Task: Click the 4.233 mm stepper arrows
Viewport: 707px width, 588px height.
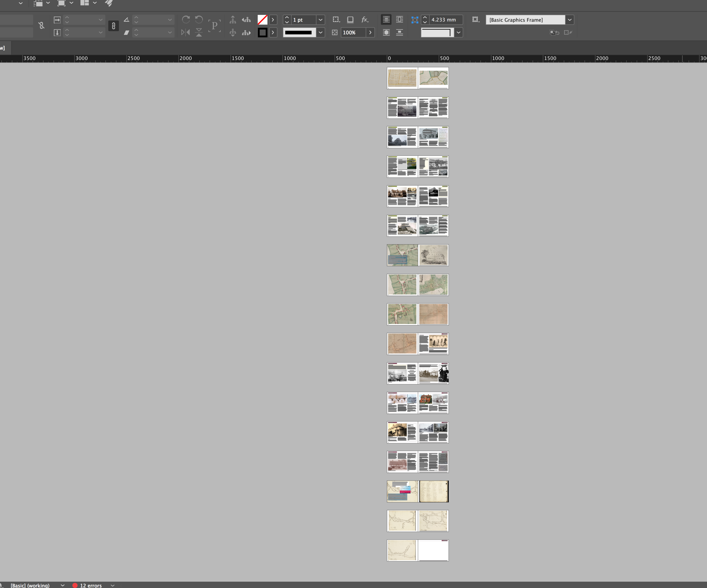Action: point(425,20)
